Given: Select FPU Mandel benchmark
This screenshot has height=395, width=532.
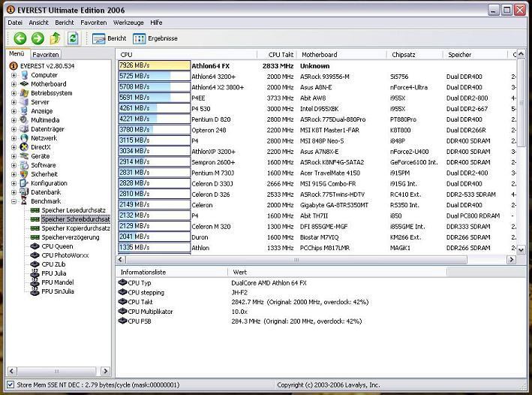Looking at the screenshot, I should click(57, 282).
